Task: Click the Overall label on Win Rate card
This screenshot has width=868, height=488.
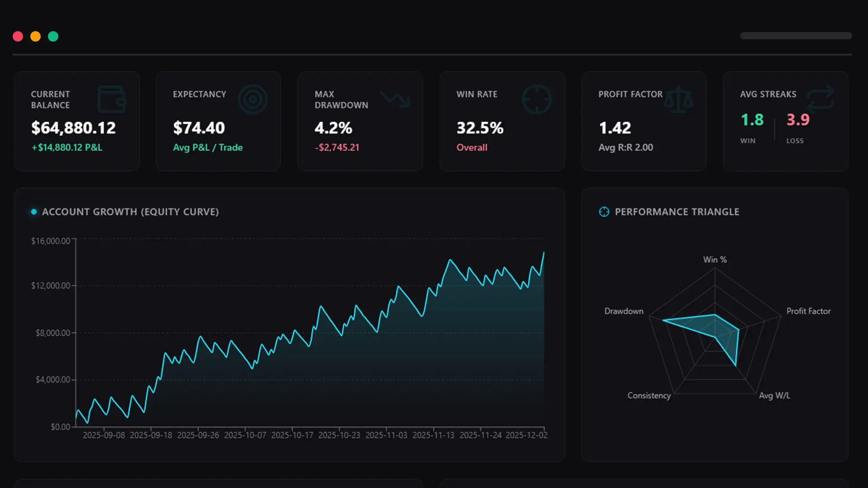Action: pos(472,147)
